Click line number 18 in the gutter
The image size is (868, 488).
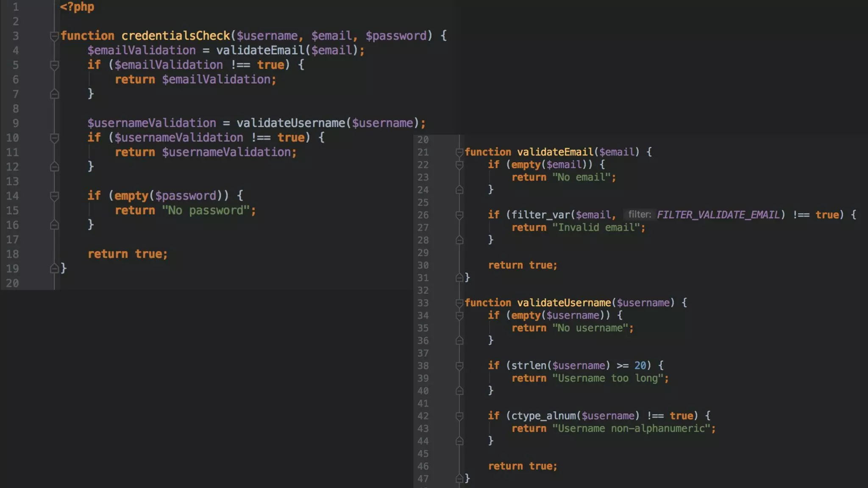pos(13,254)
